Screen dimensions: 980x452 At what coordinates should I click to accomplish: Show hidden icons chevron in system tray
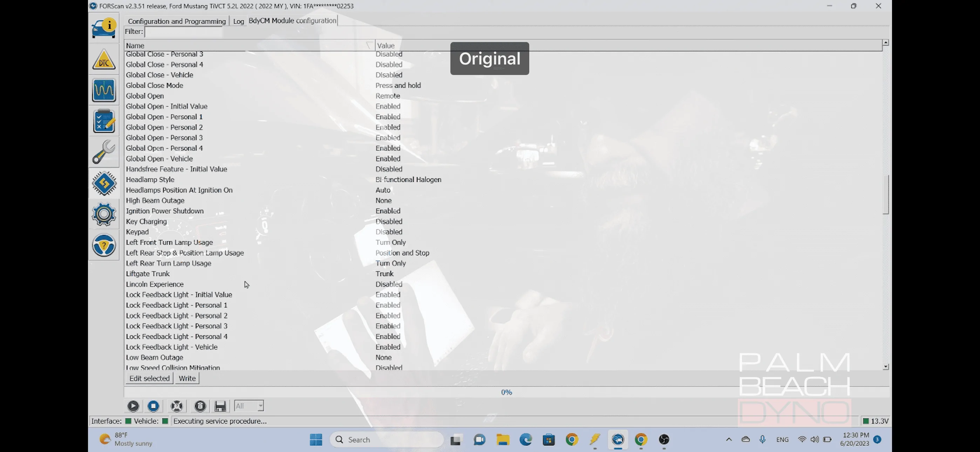[x=729, y=439]
